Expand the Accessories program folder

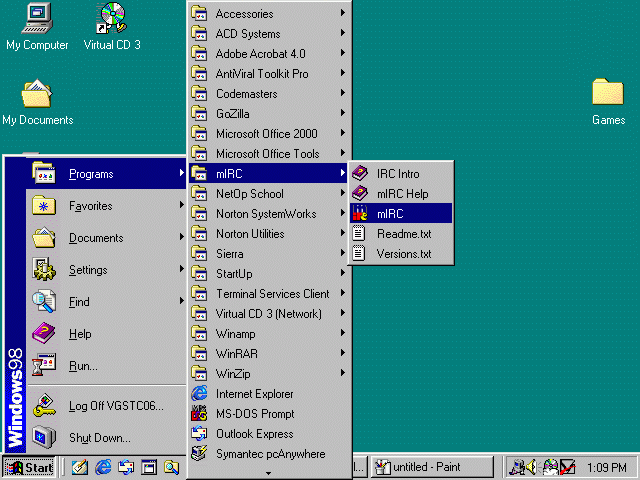[269, 13]
